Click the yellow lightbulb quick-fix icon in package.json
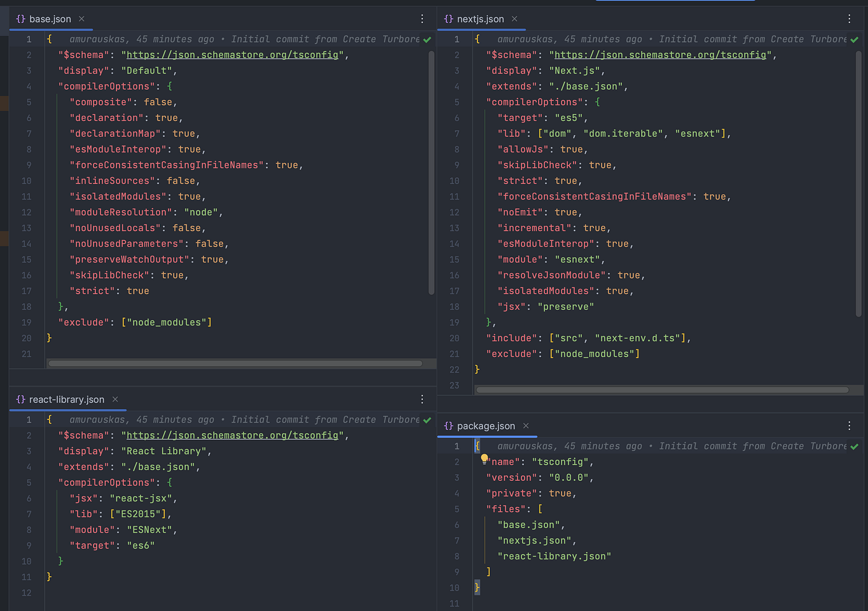Viewport: 868px width, 611px height. tap(484, 459)
